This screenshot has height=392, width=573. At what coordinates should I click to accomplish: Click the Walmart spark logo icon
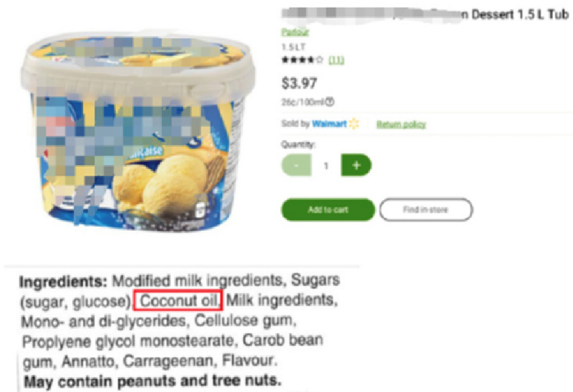coord(354,124)
